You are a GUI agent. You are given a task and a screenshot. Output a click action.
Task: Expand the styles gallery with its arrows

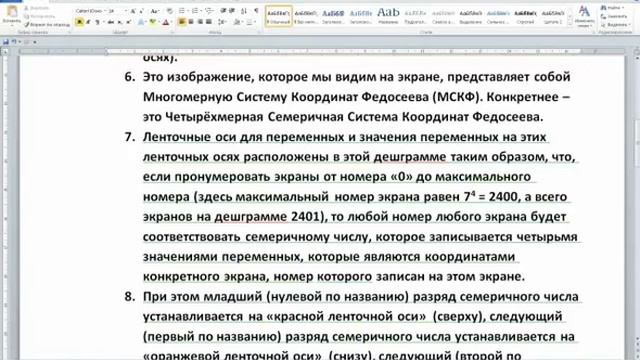570,23
